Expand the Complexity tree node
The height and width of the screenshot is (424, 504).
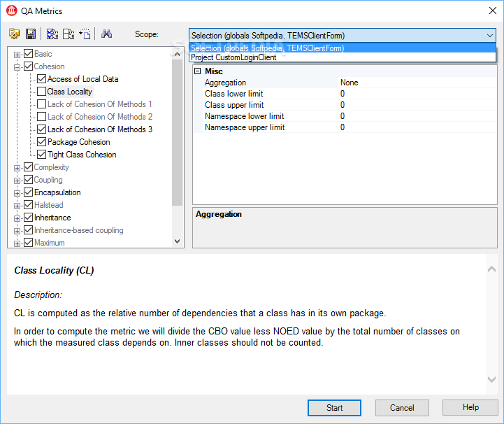tap(17, 168)
